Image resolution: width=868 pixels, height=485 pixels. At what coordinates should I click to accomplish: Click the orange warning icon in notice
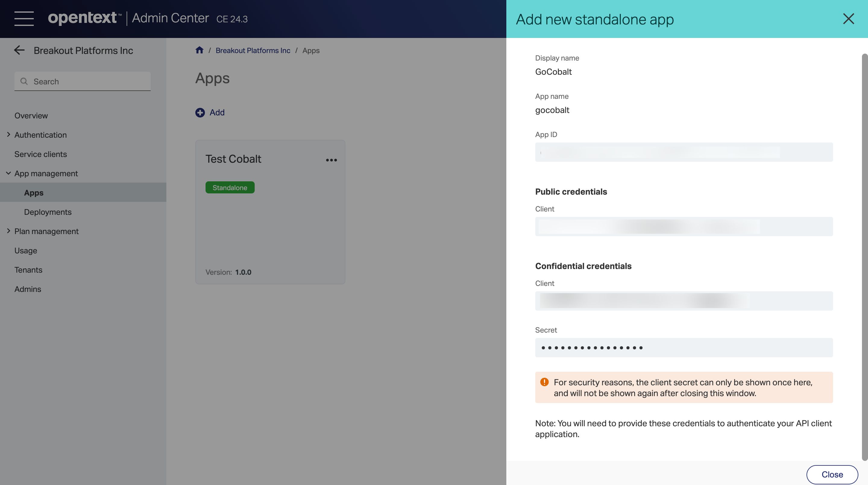[x=544, y=382]
